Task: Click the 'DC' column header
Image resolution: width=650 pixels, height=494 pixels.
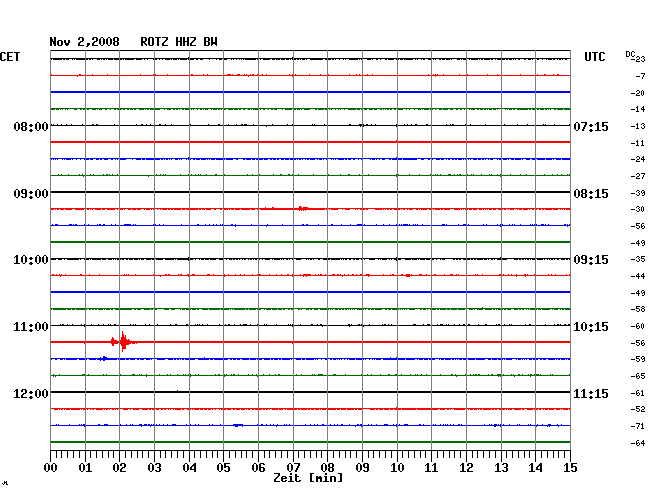Action: (630, 54)
